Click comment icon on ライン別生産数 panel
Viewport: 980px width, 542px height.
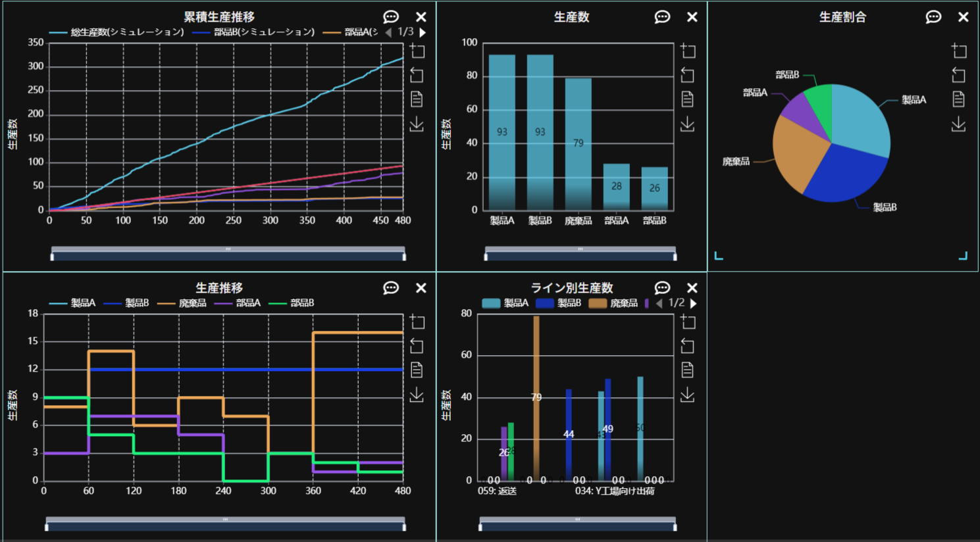[x=662, y=288]
